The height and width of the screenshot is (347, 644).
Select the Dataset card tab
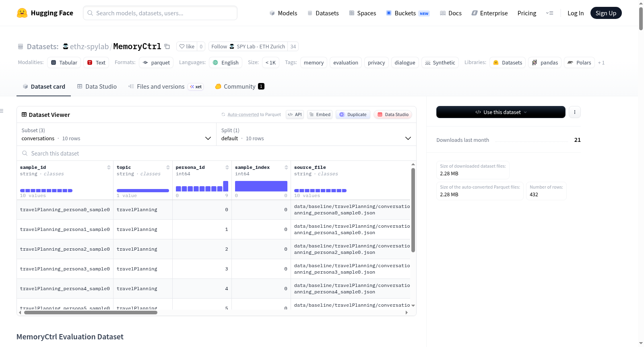click(x=44, y=86)
